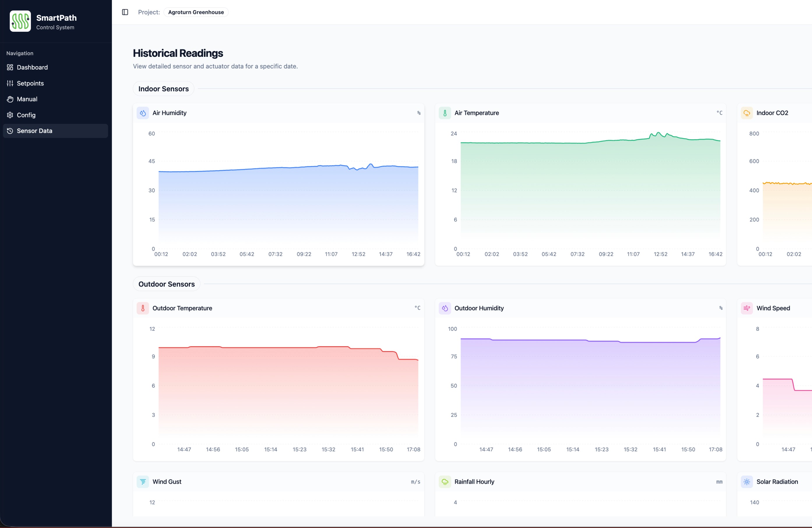Select the Sensor Data menu item

click(34, 131)
